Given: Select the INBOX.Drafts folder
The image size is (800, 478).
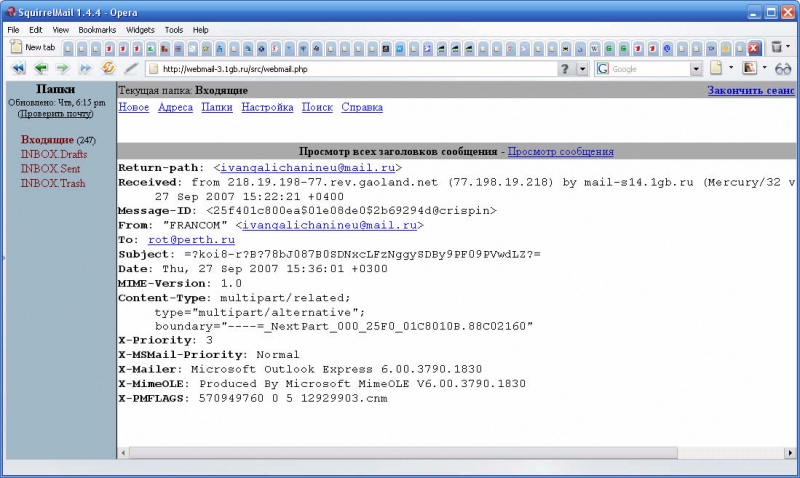Looking at the screenshot, I should [x=53, y=155].
